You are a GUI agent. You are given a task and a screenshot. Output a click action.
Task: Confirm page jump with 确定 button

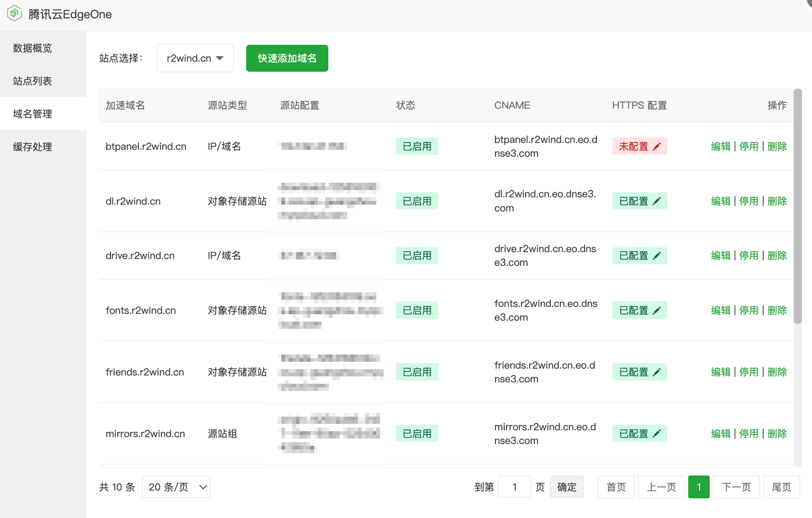pos(567,487)
